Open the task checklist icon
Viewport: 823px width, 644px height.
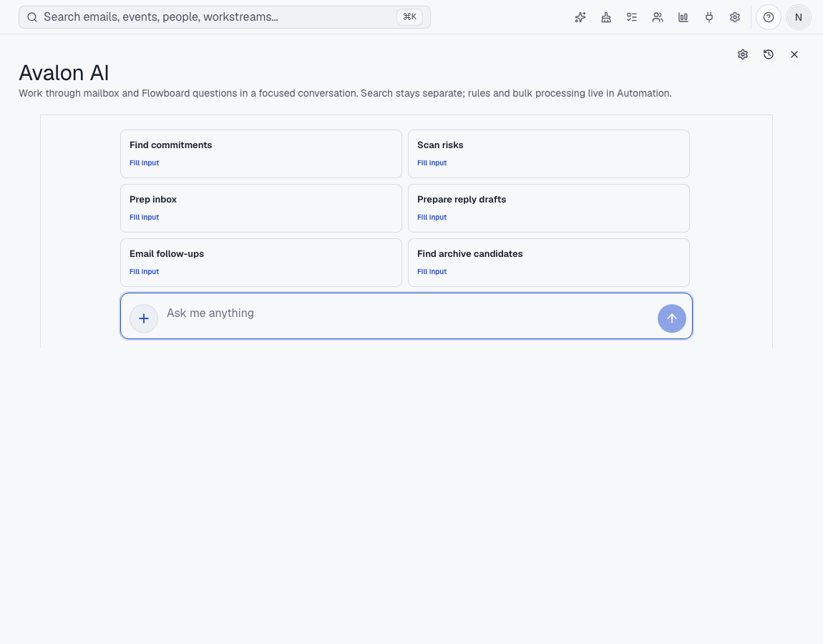click(x=631, y=17)
